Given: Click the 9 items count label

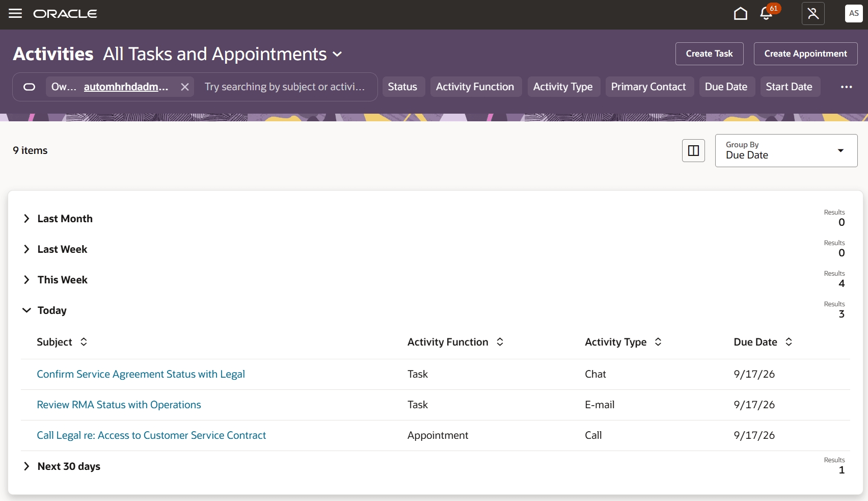Looking at the screenshot, I should [x=30, y=151].
